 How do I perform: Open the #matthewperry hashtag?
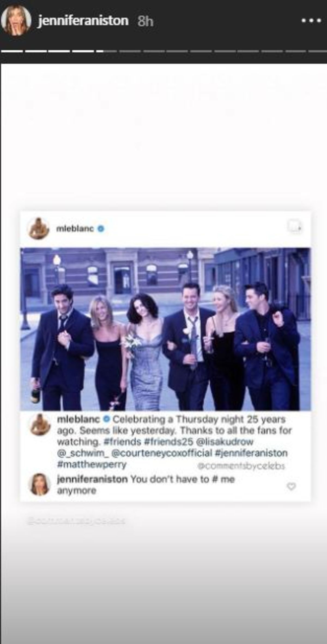pyautogui.click(x=92, y=465)
